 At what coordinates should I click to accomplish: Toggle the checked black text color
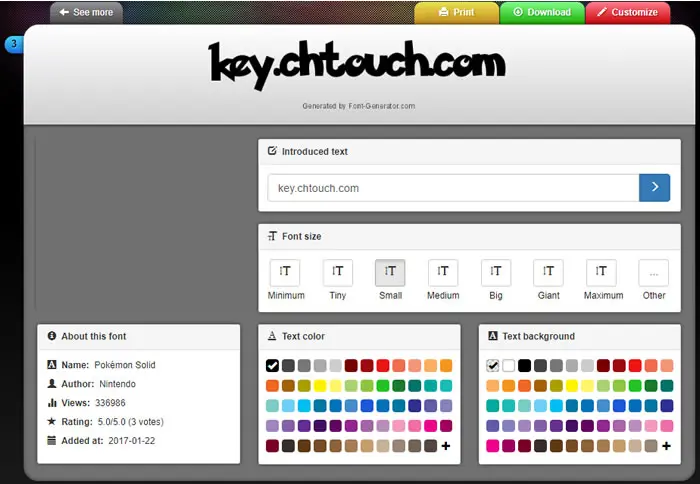pos(272,366)
